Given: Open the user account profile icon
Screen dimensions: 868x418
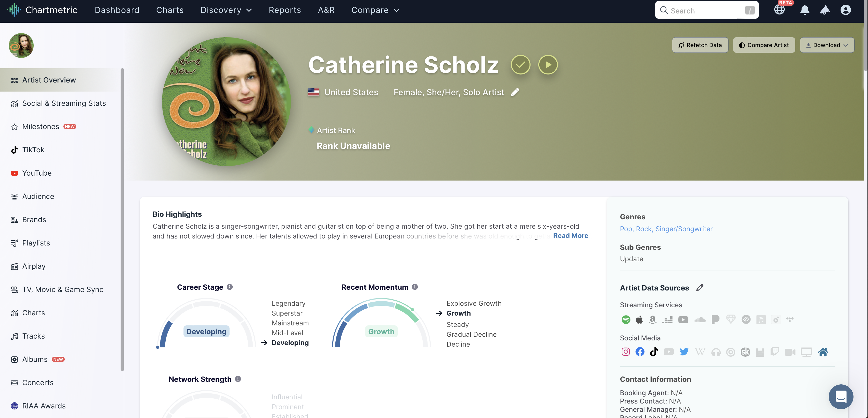Looking at the screenshot, I should point(845,10).
